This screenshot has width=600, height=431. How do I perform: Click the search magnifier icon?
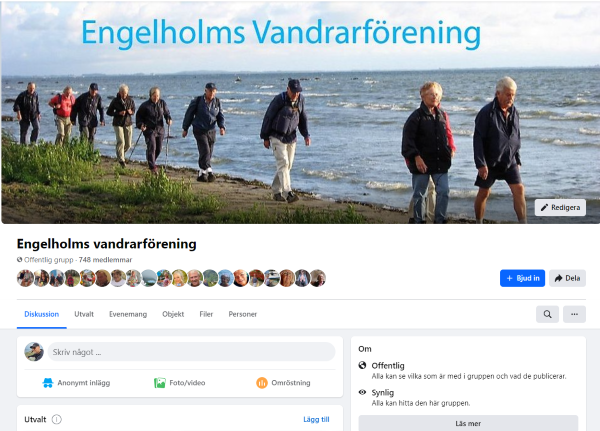coord(547,314)
